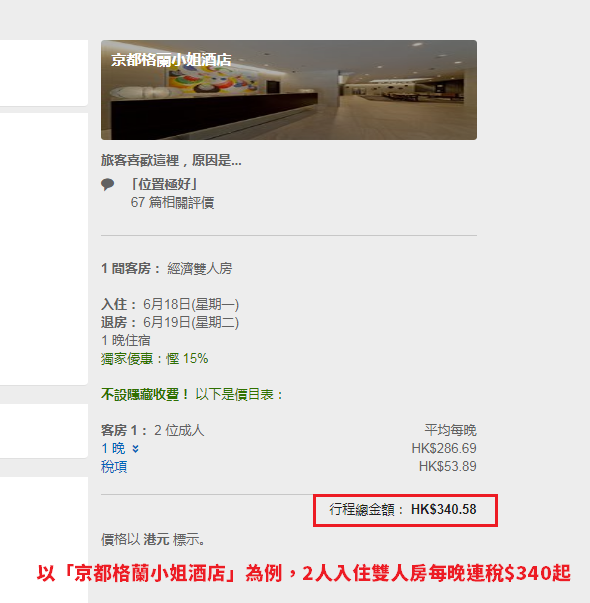590x603 pixels.
Task: Click the 京都格蘭小姐酒店 hotel photo
Action: [x=289, y=90]
